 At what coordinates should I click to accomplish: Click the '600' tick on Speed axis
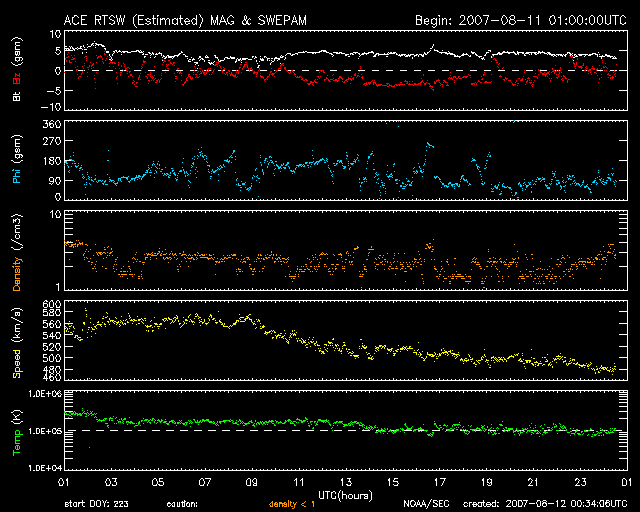coord(52,304)
